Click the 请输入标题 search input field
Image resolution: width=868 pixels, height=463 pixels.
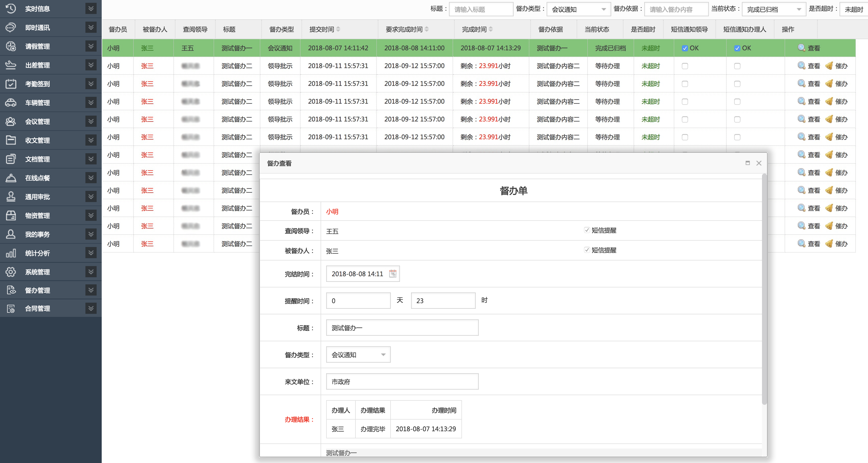click(x=481, y=9)
